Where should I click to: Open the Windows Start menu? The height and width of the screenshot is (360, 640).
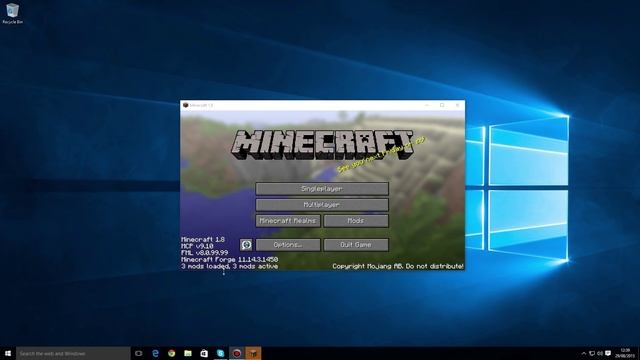8,353
